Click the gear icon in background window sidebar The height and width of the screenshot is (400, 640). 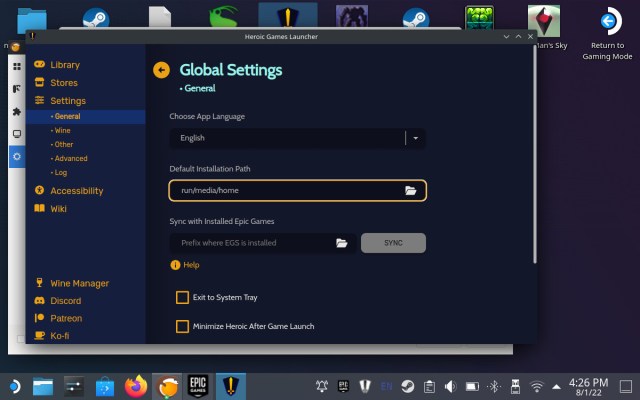pos(17,156)
